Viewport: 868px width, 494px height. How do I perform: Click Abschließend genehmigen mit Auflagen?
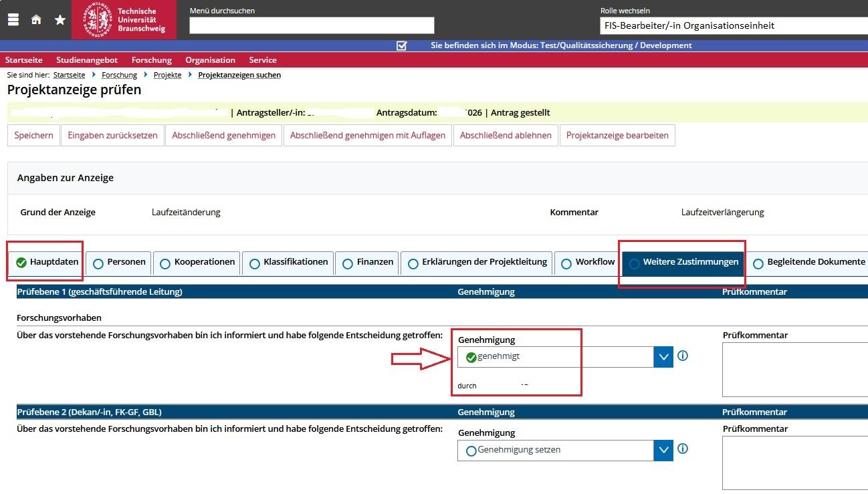point(368,135)
